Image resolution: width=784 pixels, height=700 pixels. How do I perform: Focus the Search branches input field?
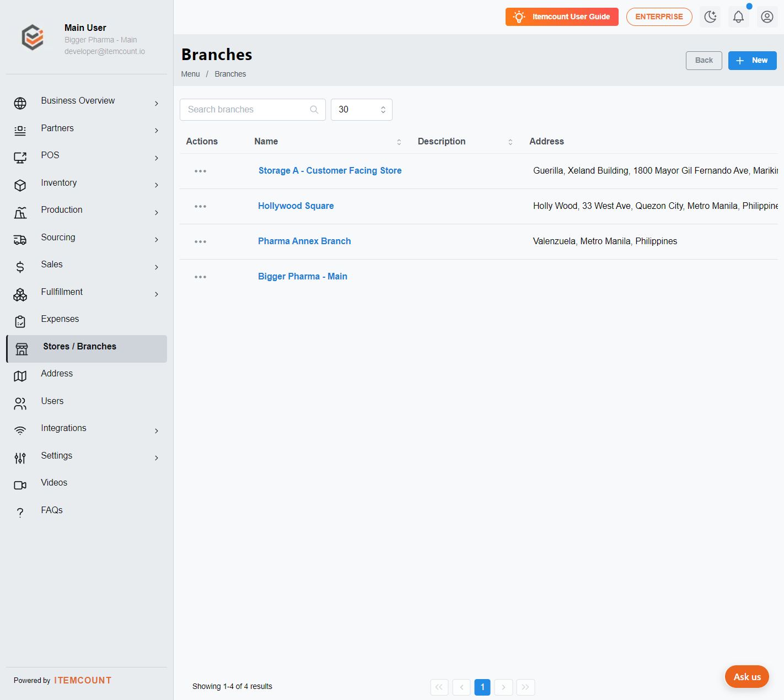click(253, 110)
